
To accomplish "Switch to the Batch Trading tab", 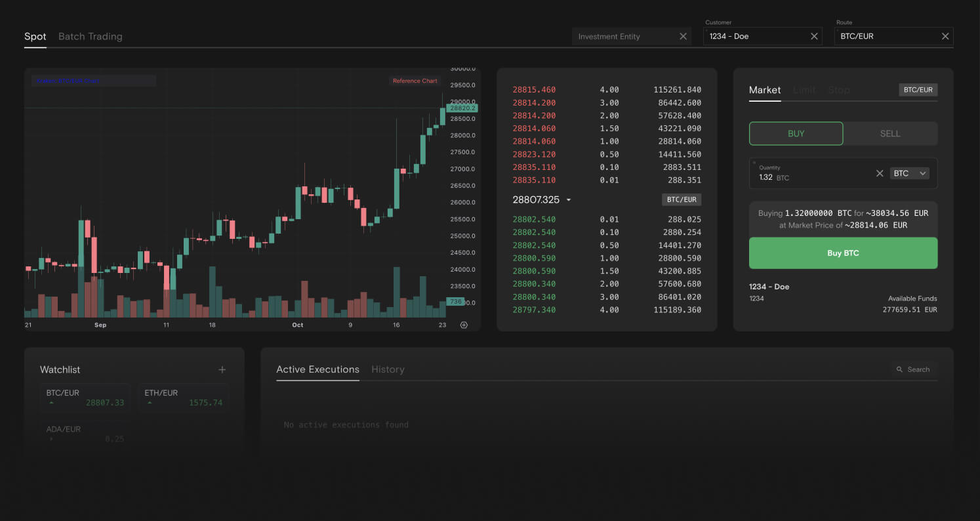I will coord(90,37).
